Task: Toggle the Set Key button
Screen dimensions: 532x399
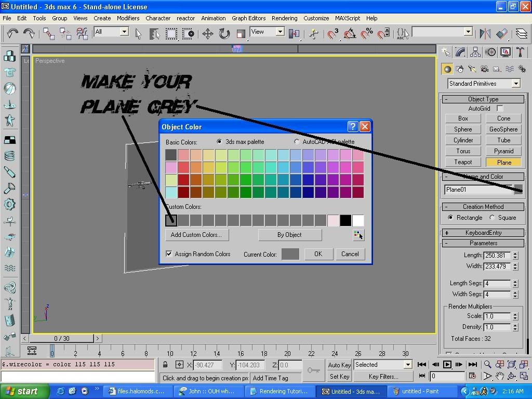Action: click(339, 376)
